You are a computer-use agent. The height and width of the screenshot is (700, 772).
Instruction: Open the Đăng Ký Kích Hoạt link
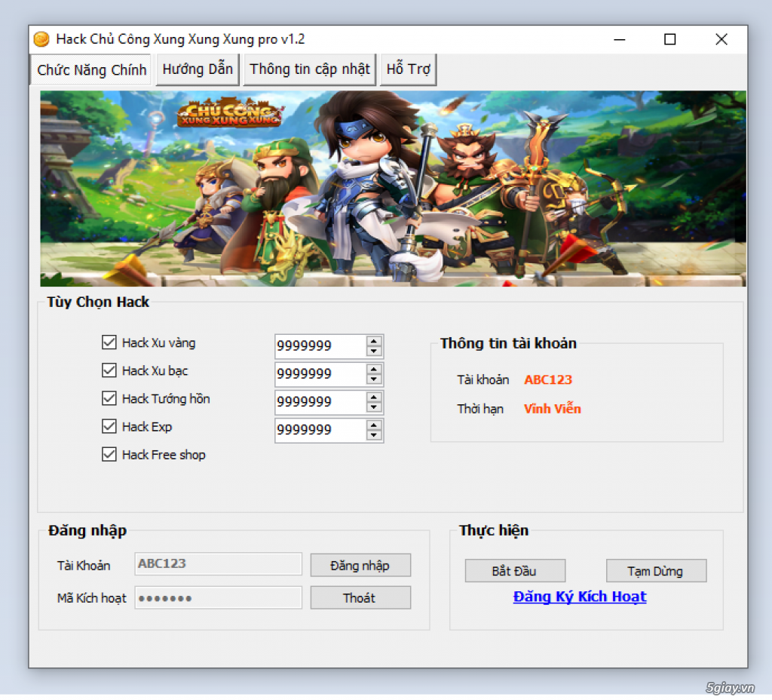point(580,596)
